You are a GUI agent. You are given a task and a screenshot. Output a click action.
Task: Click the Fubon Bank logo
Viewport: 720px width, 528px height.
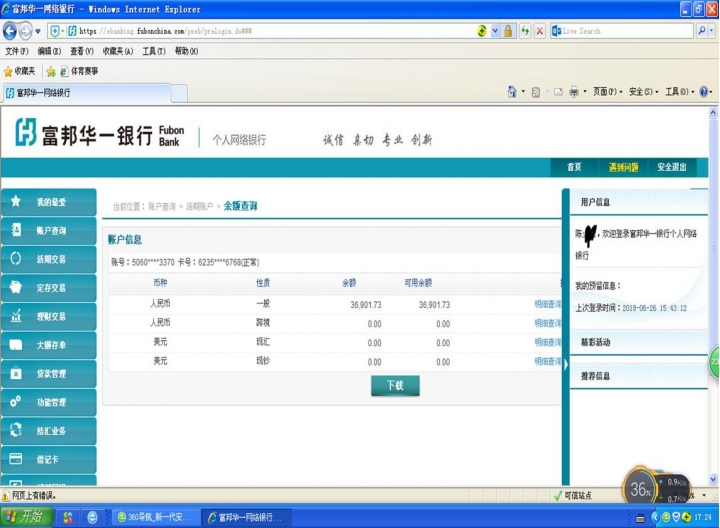tap(99, 133)
